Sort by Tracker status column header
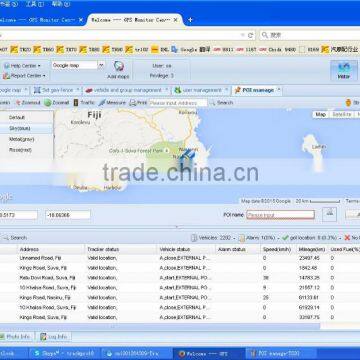 click(121, 249)
